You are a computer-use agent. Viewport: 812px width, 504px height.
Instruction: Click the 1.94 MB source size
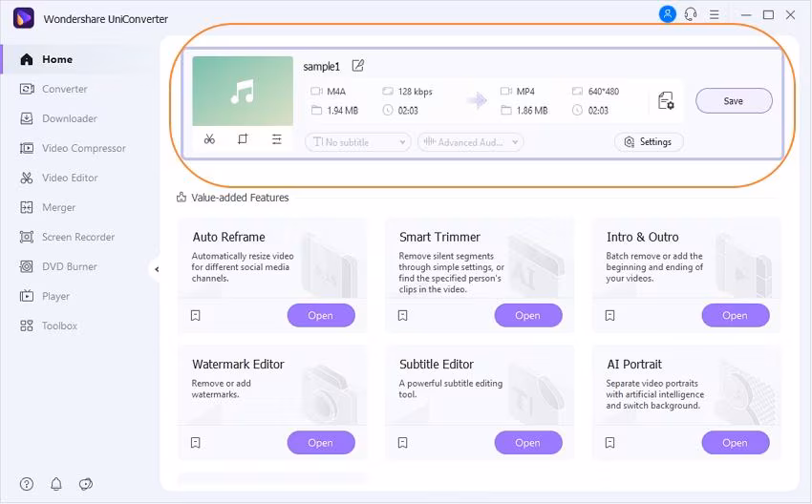click(x=342, y=110)
